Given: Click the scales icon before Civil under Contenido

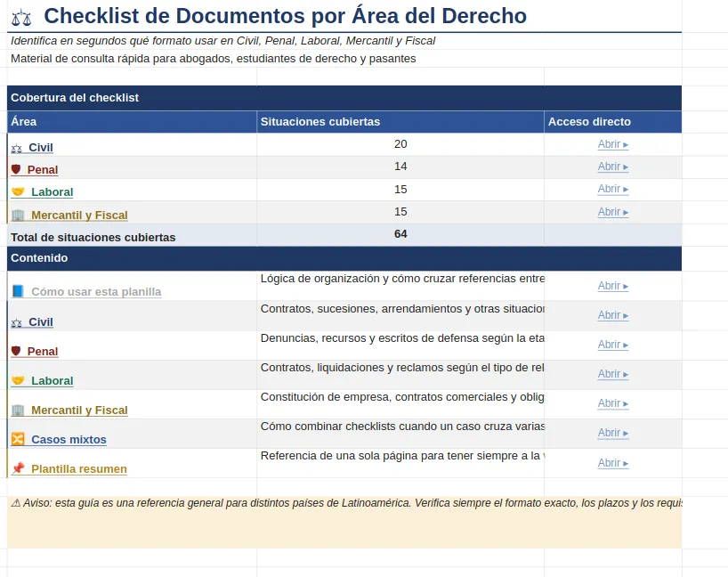Looking at the screenshot, I should click(x=17, y=323).
